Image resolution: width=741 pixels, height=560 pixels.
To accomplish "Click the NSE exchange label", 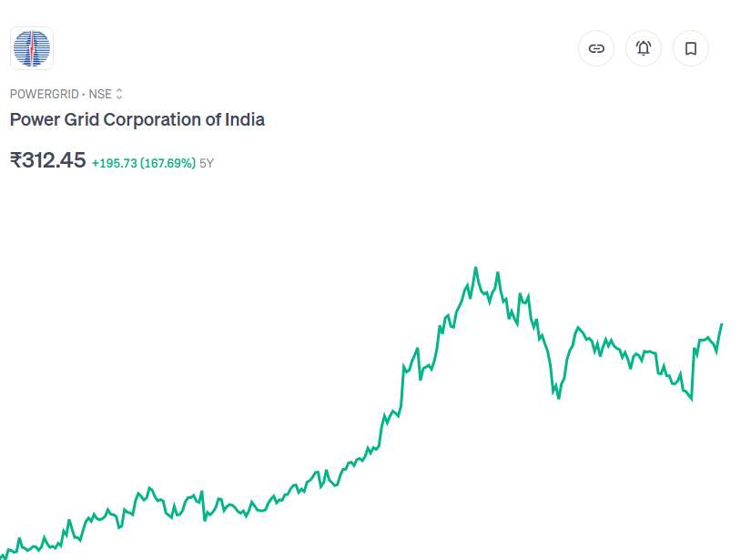I will [99, 94].
